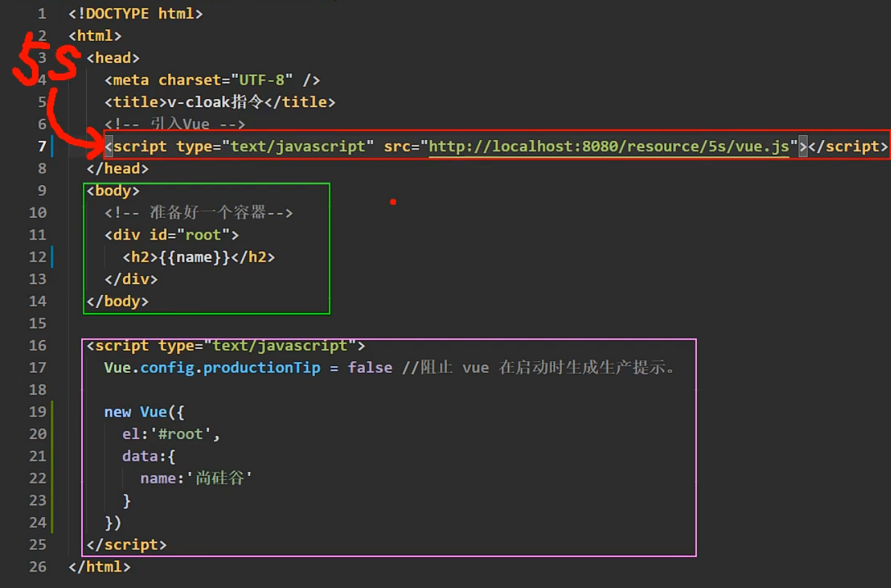The image size is (891, 588).
Task: Click the false keyword
Action: coord(370,367)
